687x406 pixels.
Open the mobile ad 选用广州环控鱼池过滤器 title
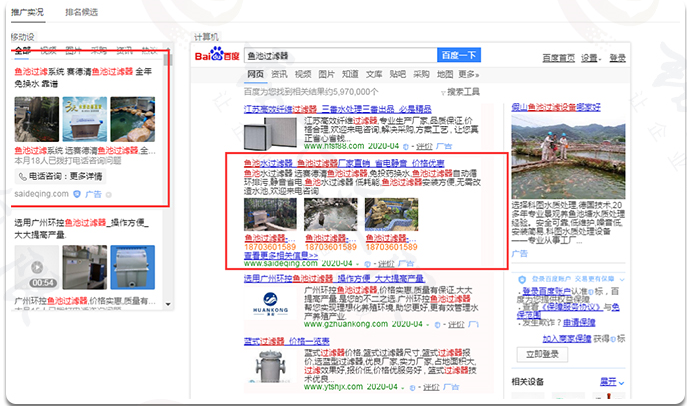[82, 229]
